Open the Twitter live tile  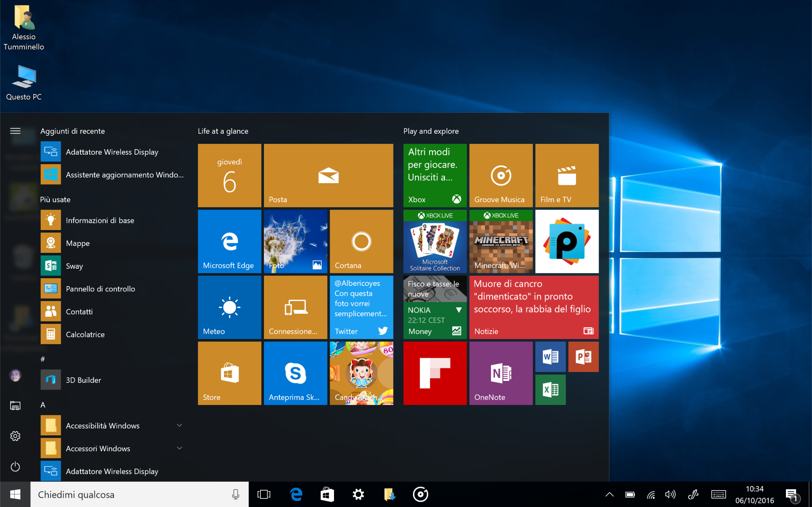(x=361, y=307)
